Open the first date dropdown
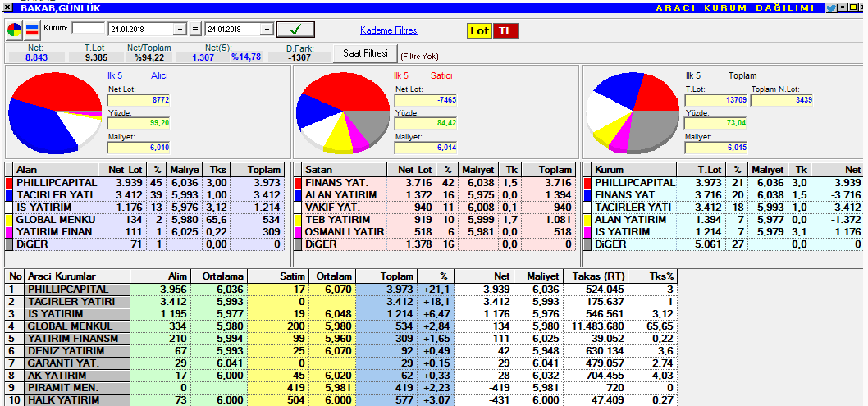868x406 pixels. pyautogui.click(x=180, y=30)
